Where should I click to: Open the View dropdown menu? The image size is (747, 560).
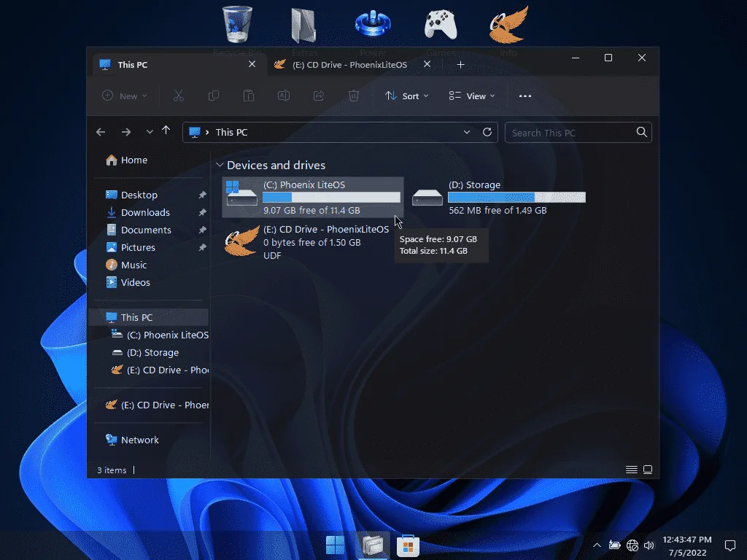[472, 96]
